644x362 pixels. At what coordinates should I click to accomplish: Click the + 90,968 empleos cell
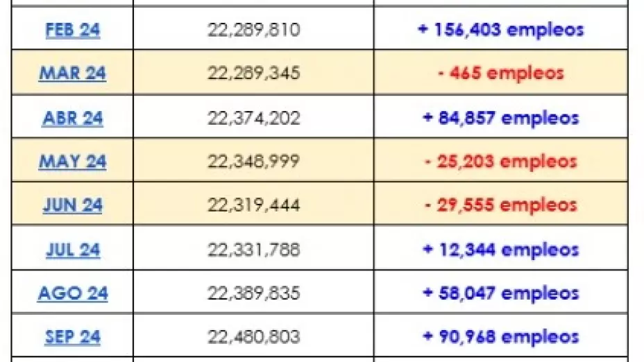[500, 337]
